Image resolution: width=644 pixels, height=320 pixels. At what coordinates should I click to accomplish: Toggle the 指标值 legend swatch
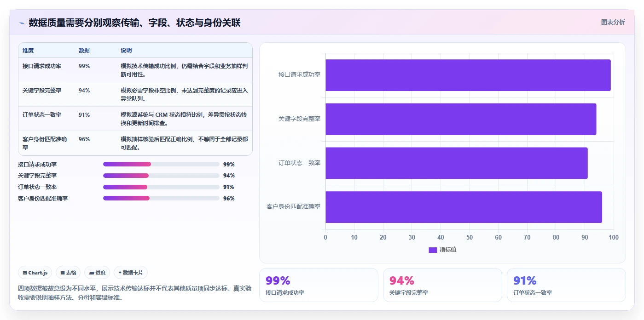click(x=433, y=250)
